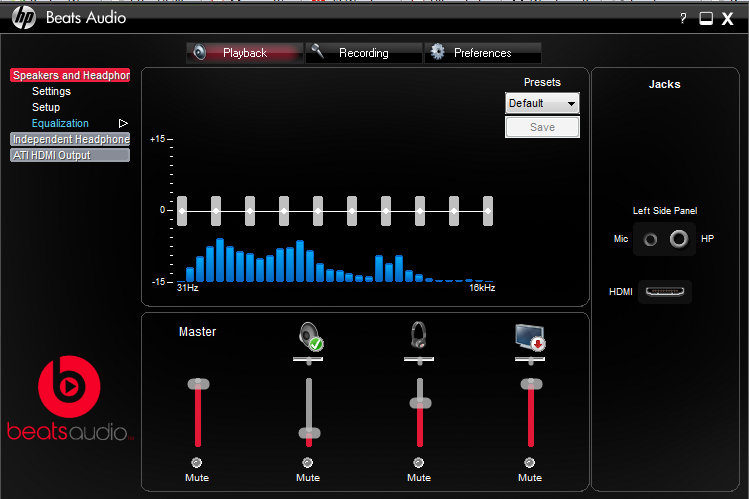Open the Equalization item
Screen dimensions: 749x499
point(60,123)
